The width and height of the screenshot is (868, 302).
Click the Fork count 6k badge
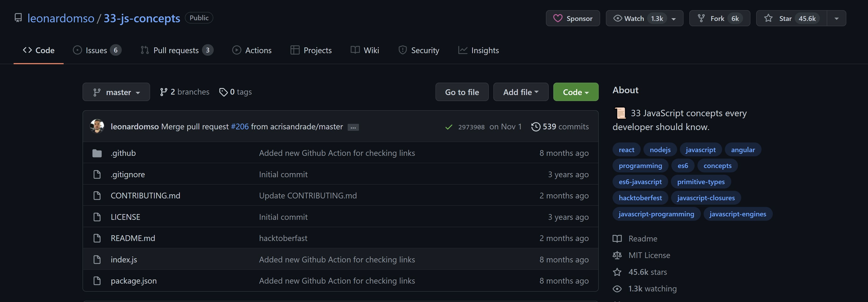735,18
